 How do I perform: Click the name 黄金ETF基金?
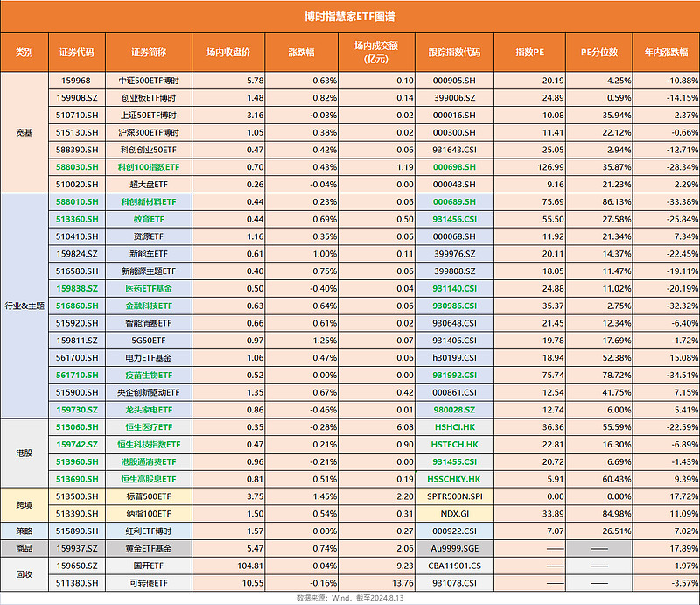pos(149,548)
